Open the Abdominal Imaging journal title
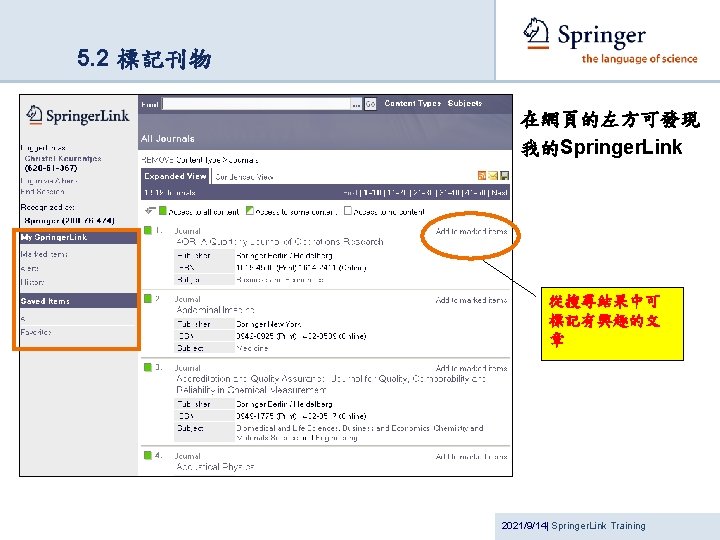 pos(215,310)
